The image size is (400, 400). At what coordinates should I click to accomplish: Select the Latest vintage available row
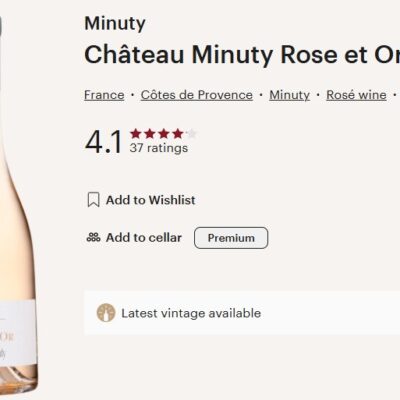point(242,313)
